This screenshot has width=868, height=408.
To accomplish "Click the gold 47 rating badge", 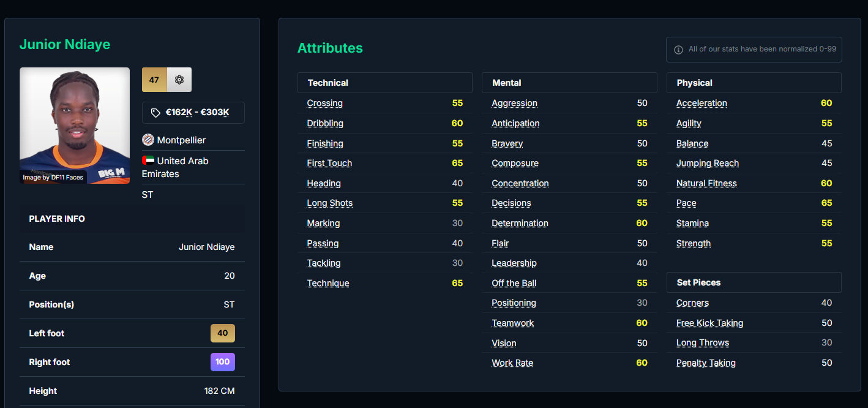I will [154, 80].
